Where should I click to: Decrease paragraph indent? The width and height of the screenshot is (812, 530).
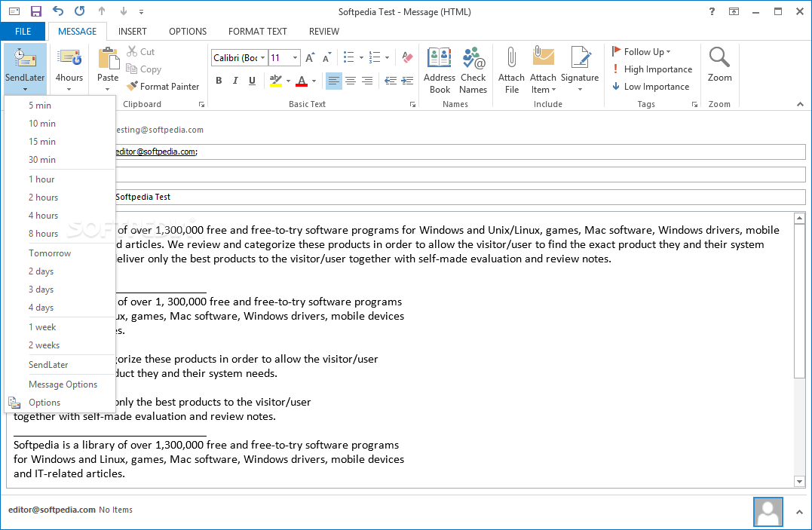(x=391, y=81)
